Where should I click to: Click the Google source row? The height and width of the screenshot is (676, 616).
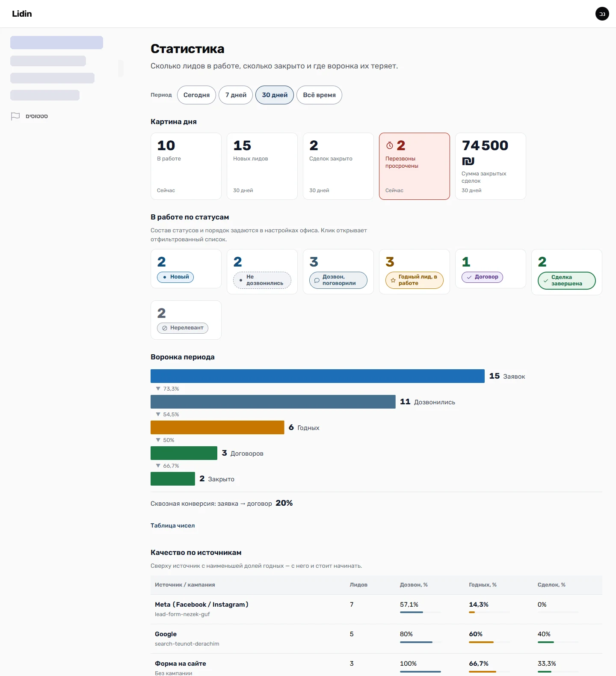[376, 639]
